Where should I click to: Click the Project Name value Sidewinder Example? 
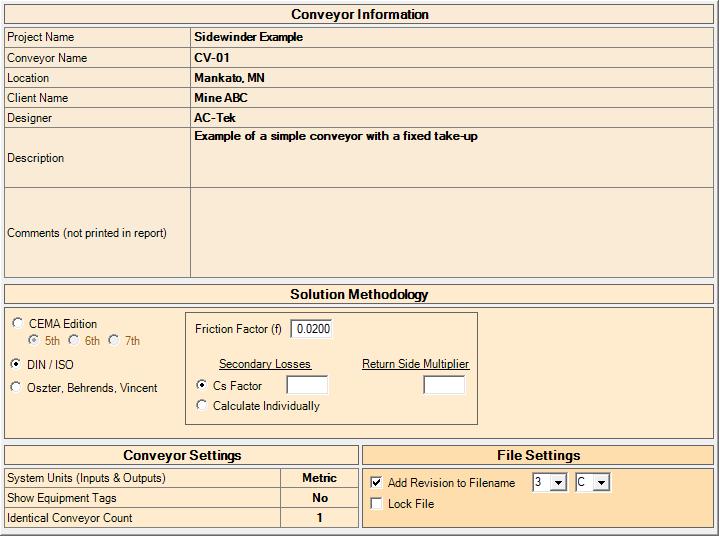450,37
